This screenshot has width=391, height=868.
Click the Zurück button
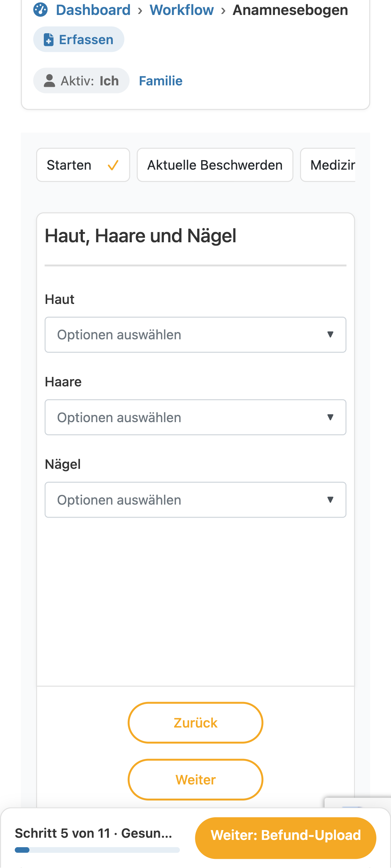195,722
